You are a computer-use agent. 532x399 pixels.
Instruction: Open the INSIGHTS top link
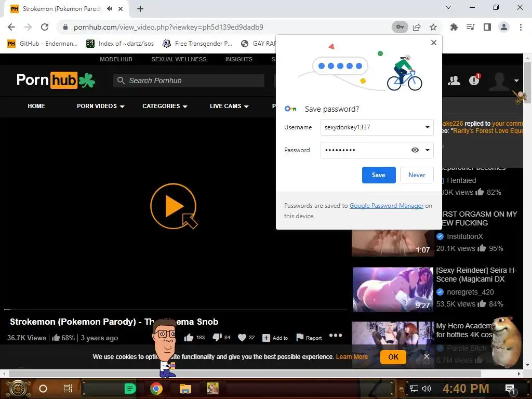(x=239, y=59)
